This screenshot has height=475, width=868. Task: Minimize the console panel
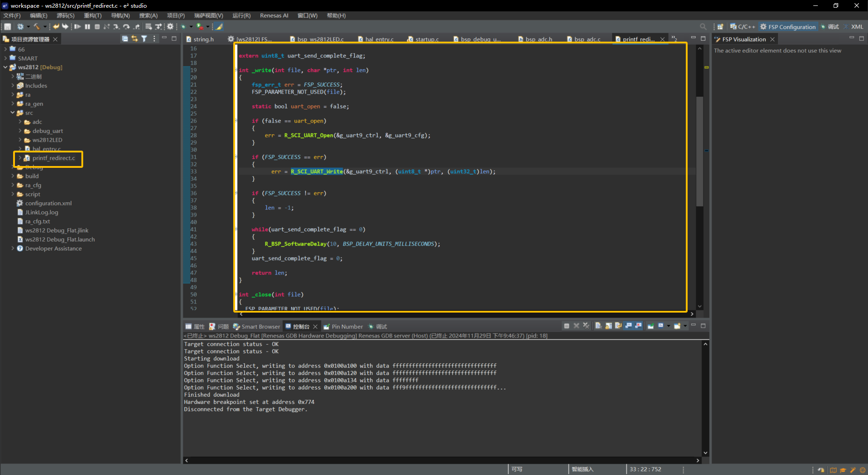pyautogui.click(x=693, y=326)
